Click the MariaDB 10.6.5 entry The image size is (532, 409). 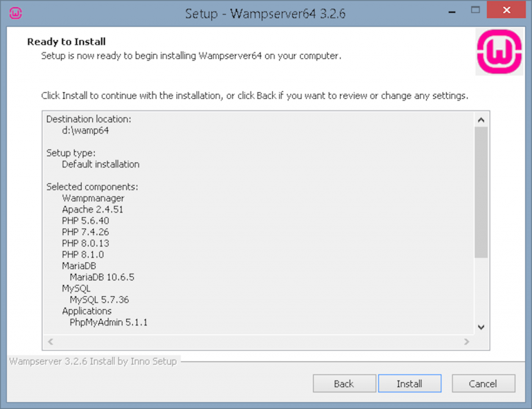[x=102, y=277]
